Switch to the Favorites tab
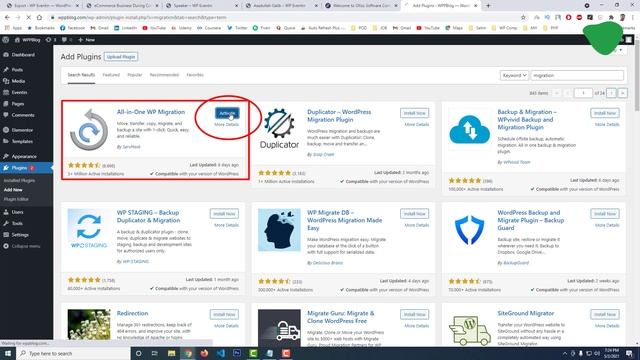 [195, 75]
